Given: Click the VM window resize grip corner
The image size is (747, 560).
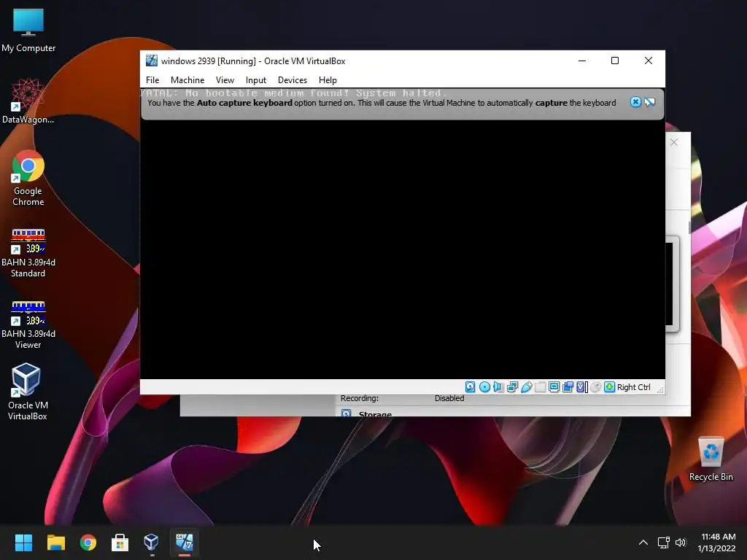Looking at the screenshot, I should (x=660, y=390).
